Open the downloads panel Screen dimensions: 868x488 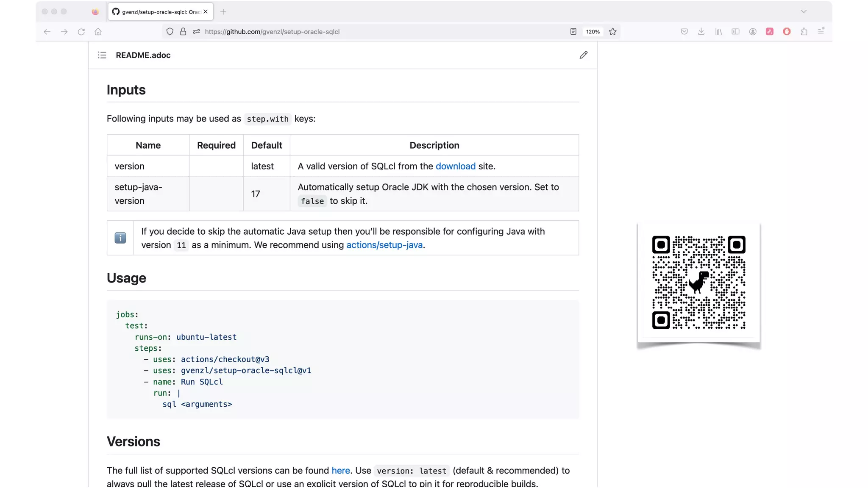(701, 32)
